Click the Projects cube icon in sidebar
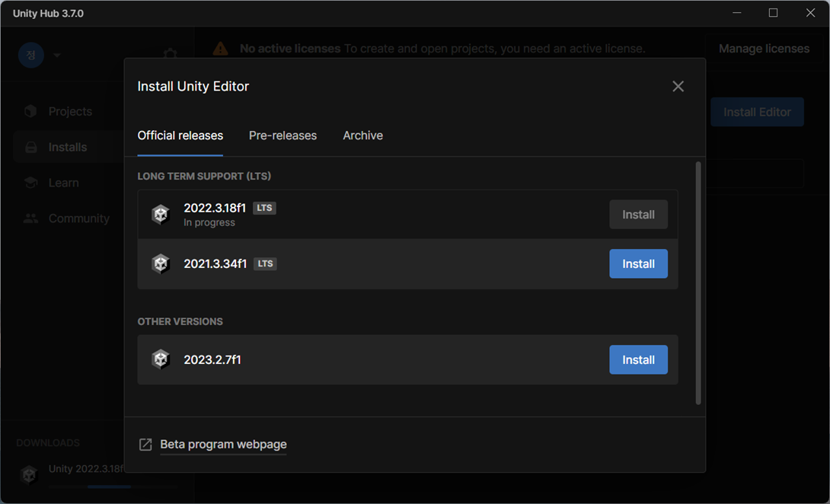Viewport: 830px width, 504px height. click(30, 111)
